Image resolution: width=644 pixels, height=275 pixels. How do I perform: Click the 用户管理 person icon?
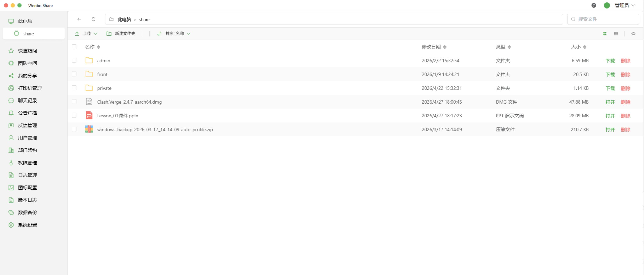pyautogui.click(x=11, y=138)
